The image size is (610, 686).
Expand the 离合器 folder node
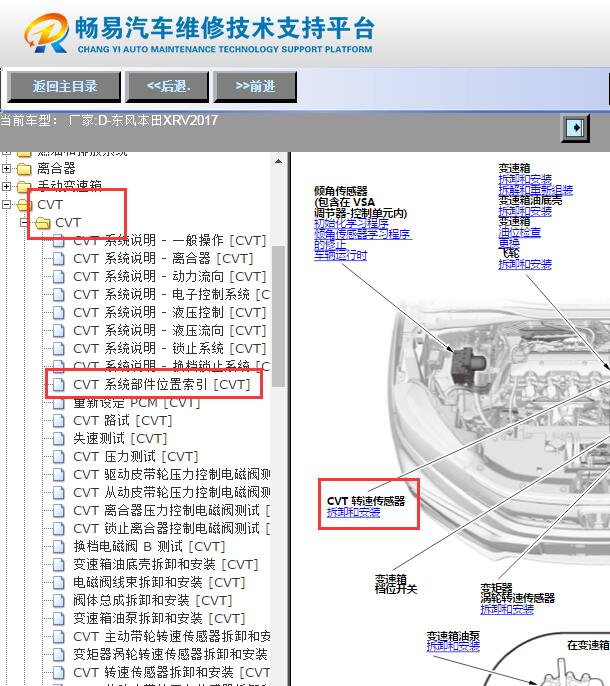6,168
